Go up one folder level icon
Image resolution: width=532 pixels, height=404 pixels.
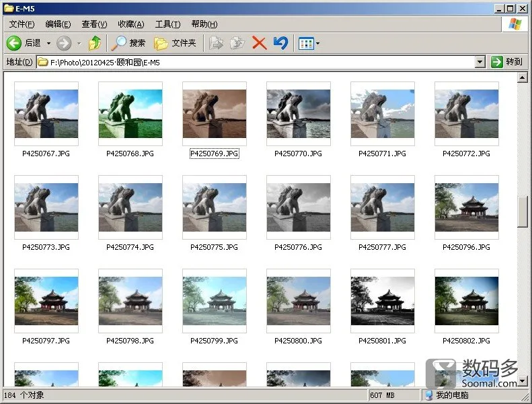95,43
